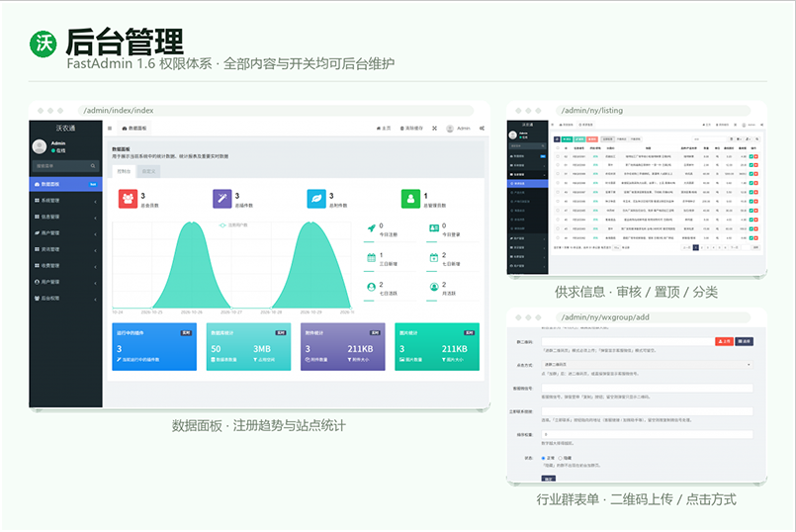Expand the second dashboard sidebar menu (系统管理)
This screenshot has width=796, height=532.
[65, 201]
